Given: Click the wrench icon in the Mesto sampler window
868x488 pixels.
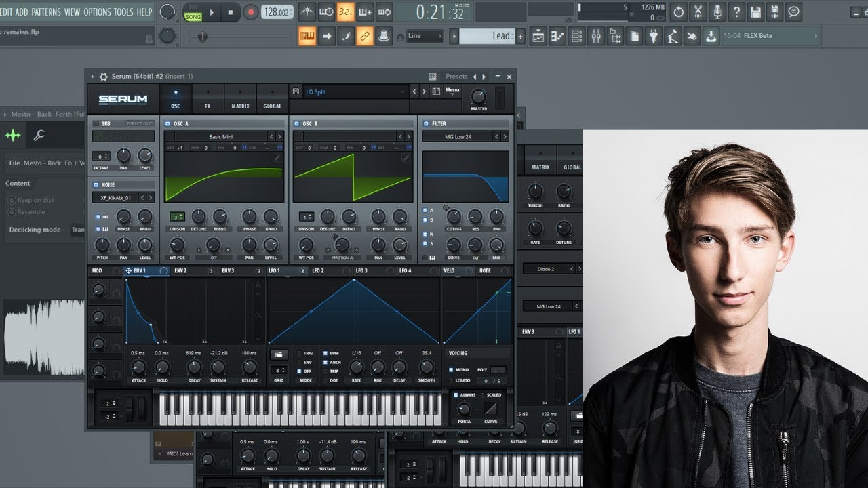Looking at the screenshot, I should [39, 136].
